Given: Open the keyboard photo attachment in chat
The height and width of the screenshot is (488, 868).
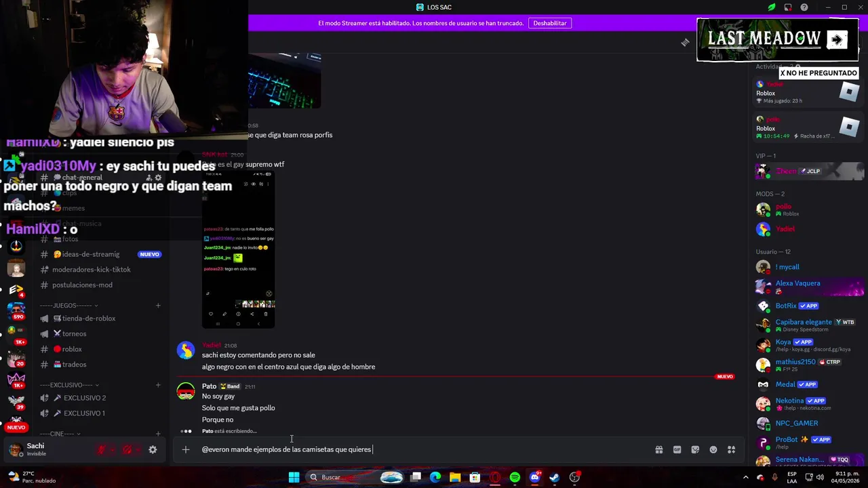Looking at the screenshot, I should pos(284,80).
